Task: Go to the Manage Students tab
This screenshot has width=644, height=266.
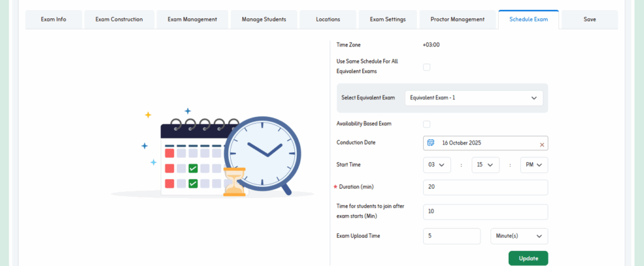Action: (x=264, y=19)
